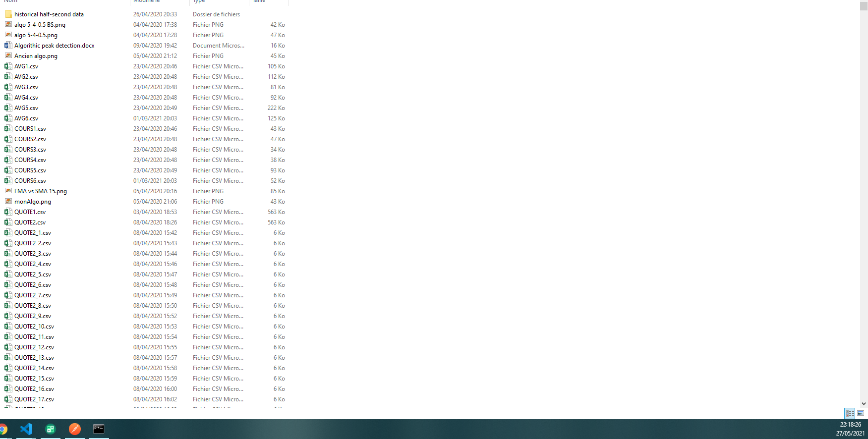The height and width of the screenshot is (439, 868).
Task: Select file name QUOTE2_16.csv
Action: pyautogui.click(x=34, y=389)
